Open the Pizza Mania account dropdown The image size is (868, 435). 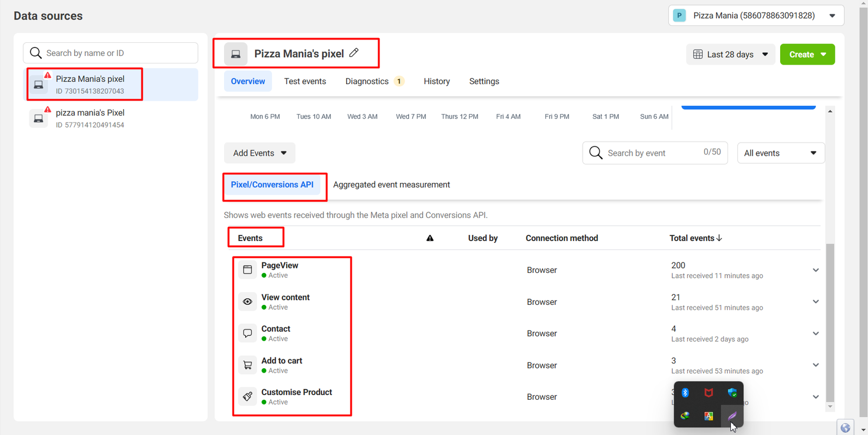point(756,15)
